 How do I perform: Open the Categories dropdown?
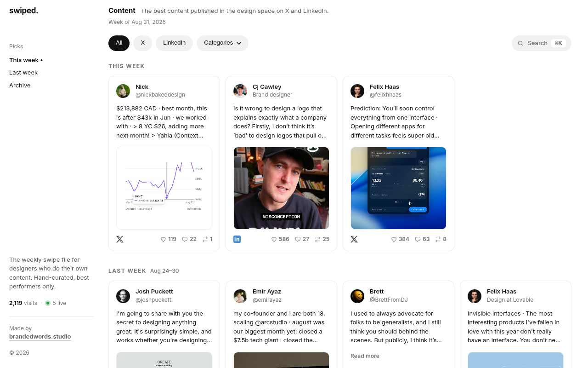222,43
